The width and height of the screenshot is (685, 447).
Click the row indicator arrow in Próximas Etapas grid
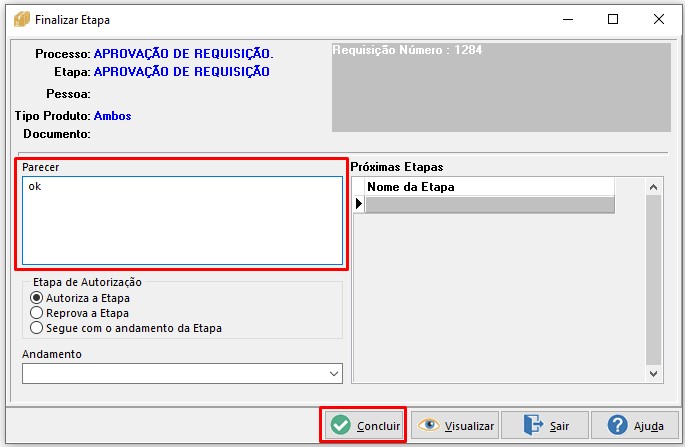point(359,204)
